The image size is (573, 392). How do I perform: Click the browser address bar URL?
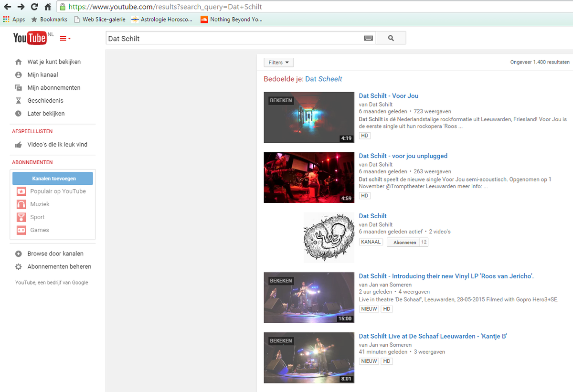165,7
